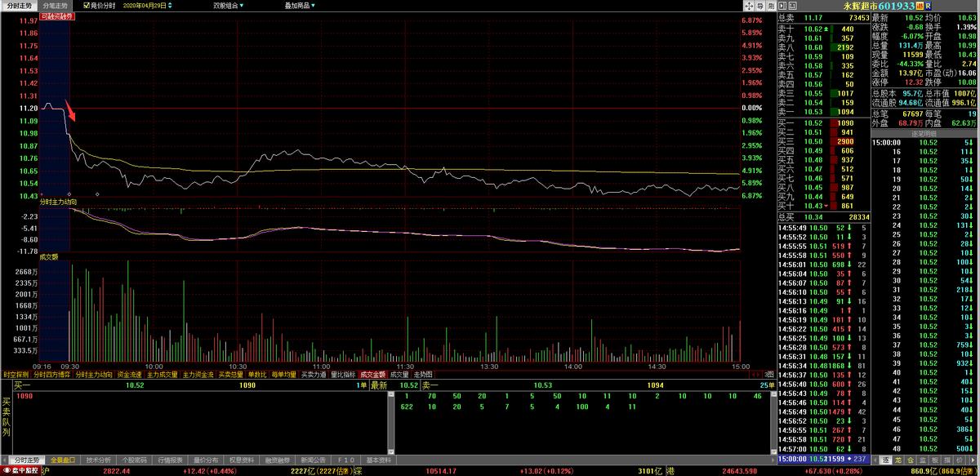Open the 分时走势 top tab
980x476 pixels.
pos(19,5)
